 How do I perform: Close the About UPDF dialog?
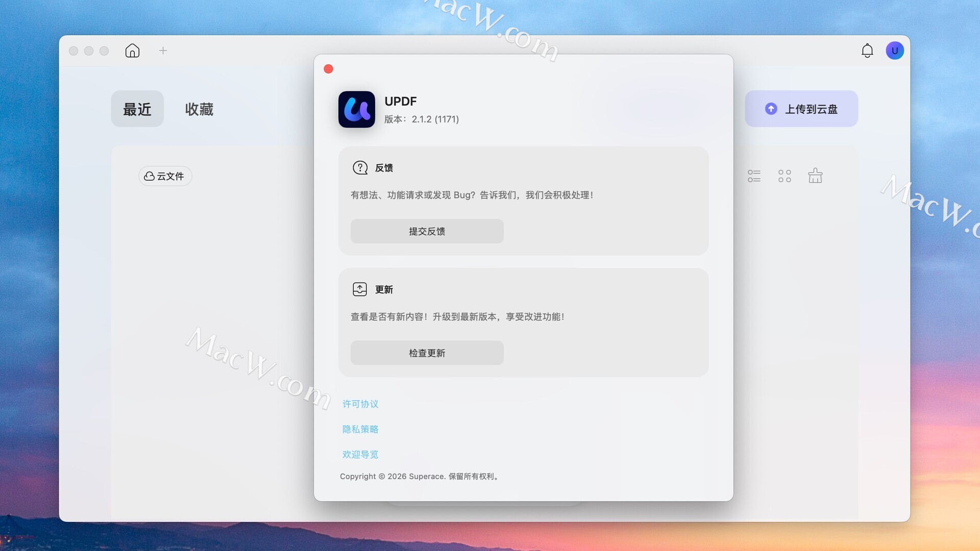coord(328,69)
